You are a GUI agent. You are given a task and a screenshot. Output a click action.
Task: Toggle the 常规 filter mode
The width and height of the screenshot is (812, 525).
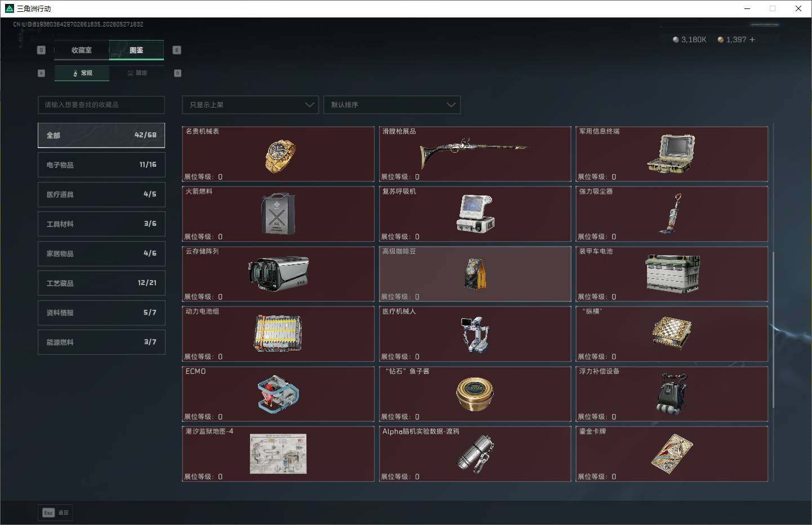point(82,73)
